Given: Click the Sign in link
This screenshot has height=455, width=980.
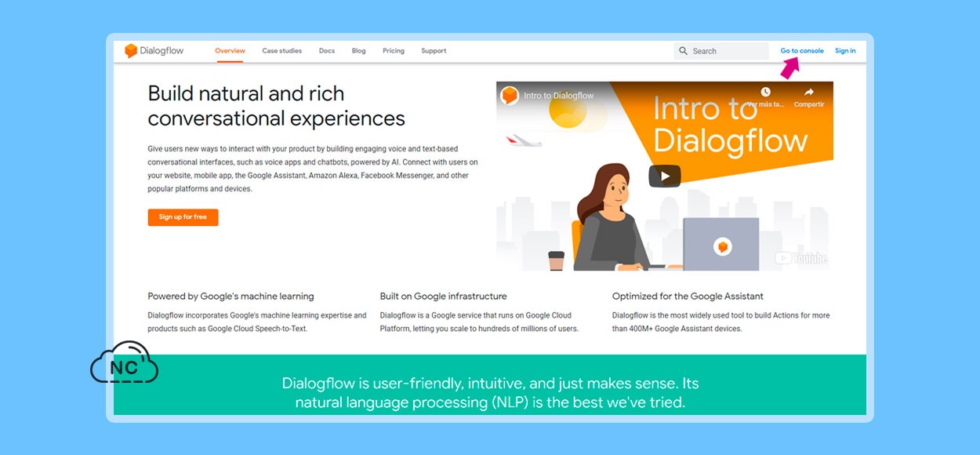Looking at the screenshot, I should pos(845,51).
